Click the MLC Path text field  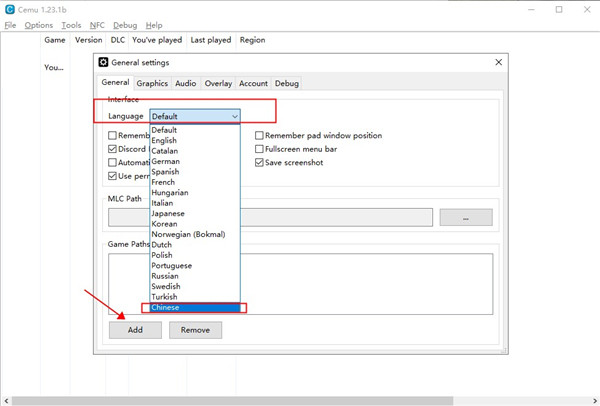coord(270,217)
